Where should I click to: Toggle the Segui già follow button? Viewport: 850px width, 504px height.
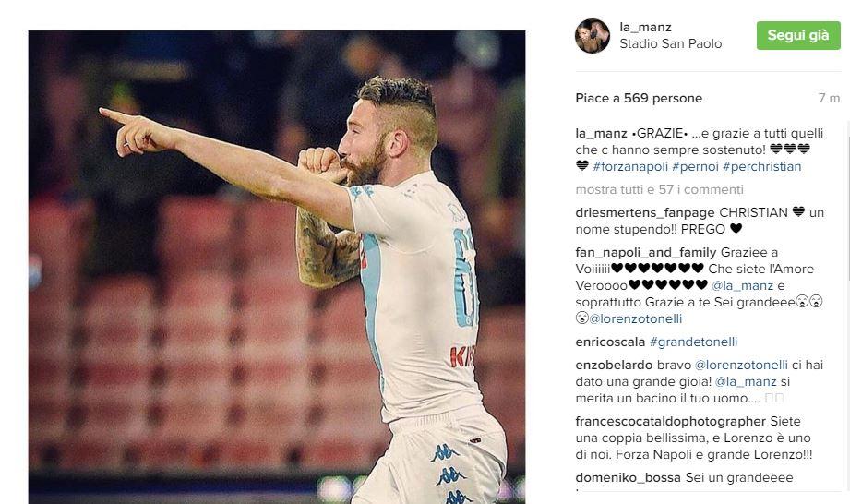click(798, 35)
